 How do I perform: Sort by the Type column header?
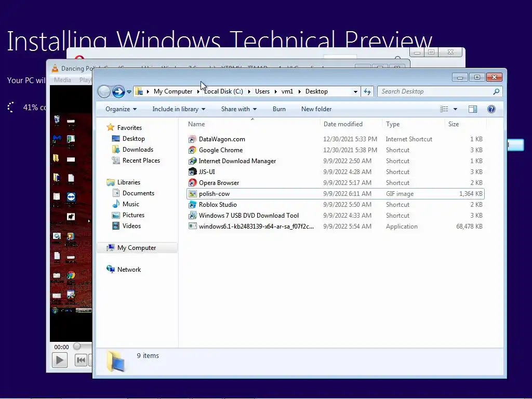pyautogui.click(x=413, y=124)
